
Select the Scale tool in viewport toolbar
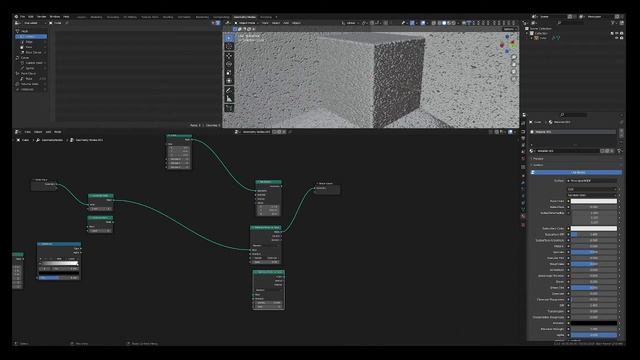[229, 73]
